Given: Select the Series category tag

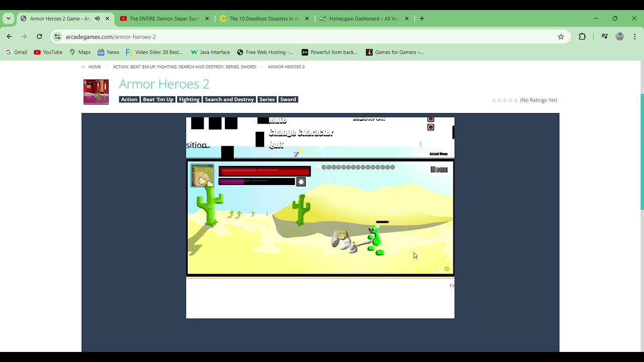Looking at the screenshot, I should (267, 100).
